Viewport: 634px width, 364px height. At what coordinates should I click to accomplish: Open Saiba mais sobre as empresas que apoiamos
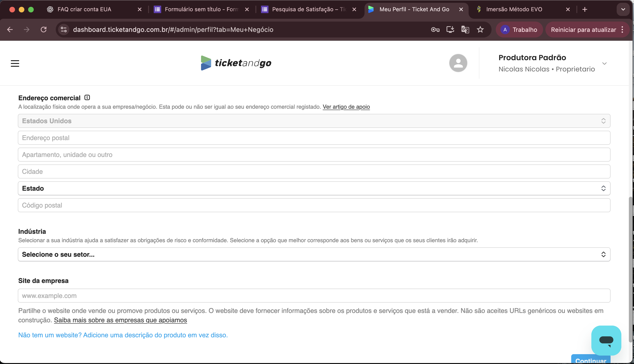click(120, 320)
